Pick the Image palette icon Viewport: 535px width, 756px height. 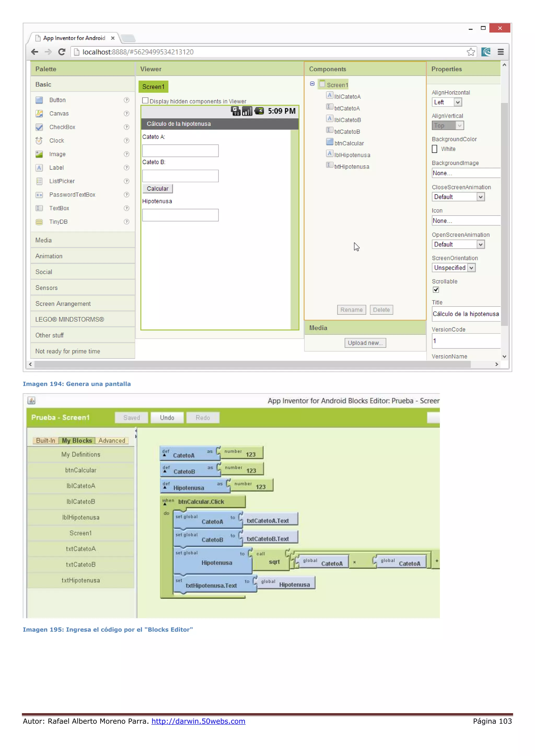click(39, 154)
